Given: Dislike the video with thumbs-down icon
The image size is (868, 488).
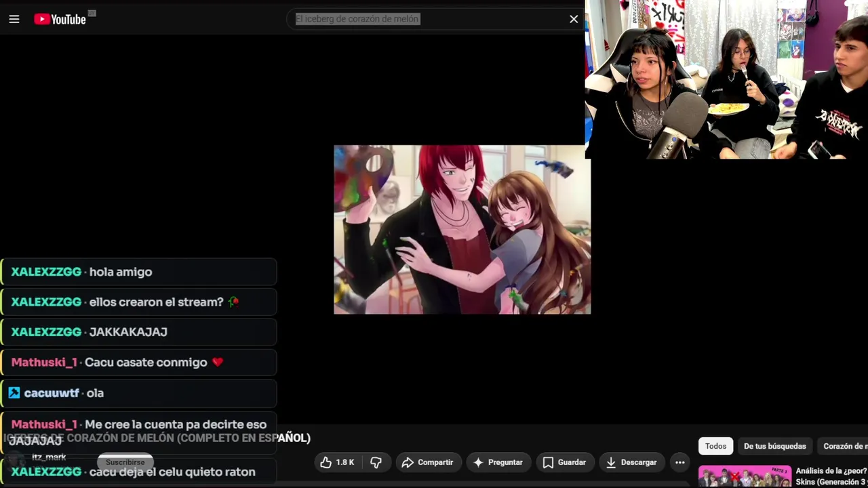Looking at the screenshot, I should click(x=376, y=462).
